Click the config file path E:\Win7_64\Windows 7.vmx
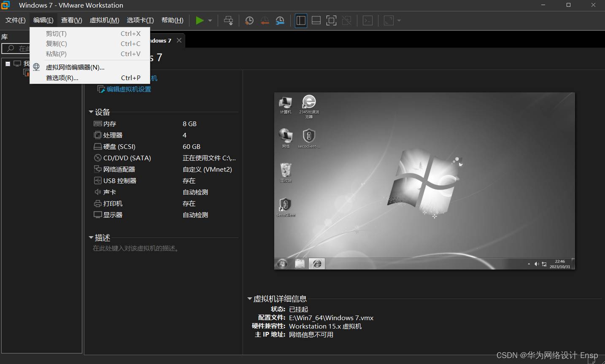 click(331, 318)
